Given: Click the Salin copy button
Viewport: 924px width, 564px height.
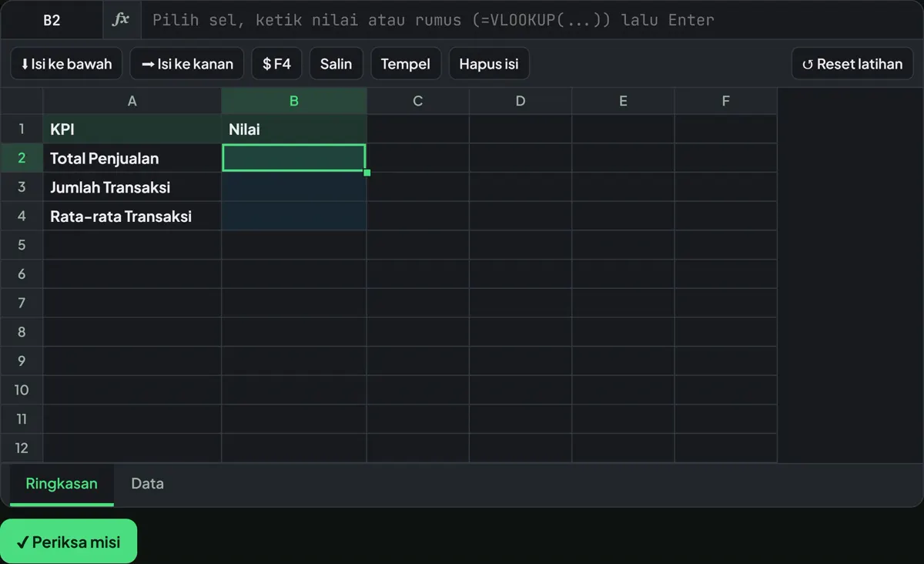Looking at the screenshot, I should 336,64.
